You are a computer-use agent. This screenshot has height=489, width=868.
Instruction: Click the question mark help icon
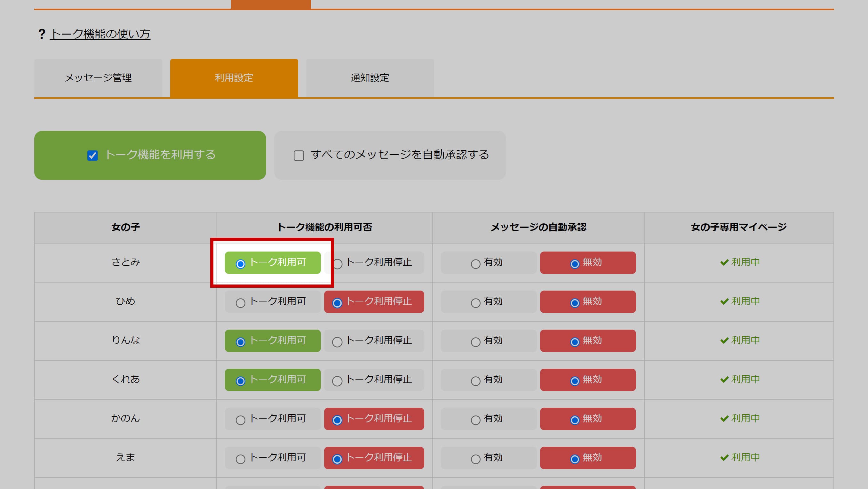tap(42, 33)
